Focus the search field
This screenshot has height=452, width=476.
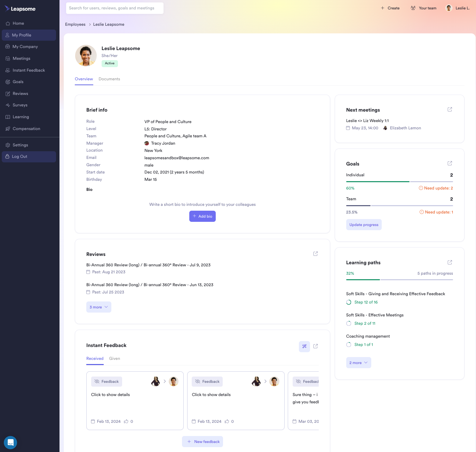tap(115, 8)
